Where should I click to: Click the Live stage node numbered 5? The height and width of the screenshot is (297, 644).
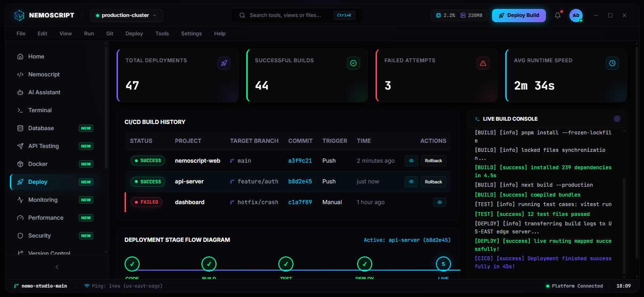pos(443,264)
